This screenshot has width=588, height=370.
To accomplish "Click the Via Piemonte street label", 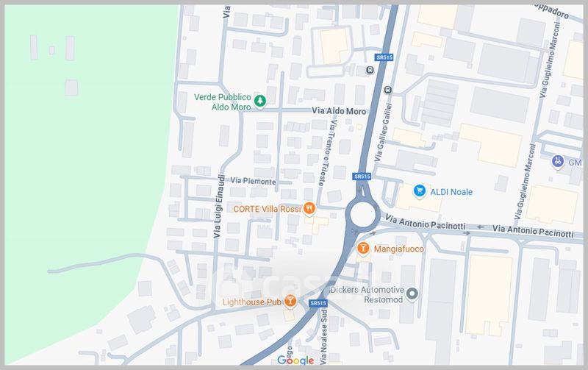I will tap(253, 181).
